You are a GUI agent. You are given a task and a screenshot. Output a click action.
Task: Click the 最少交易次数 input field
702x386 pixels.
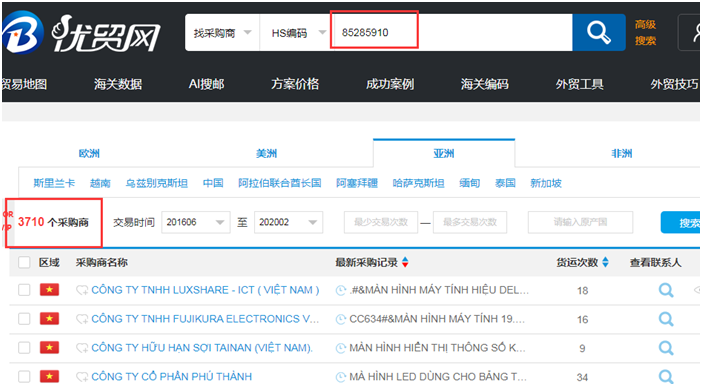(381, 223)
